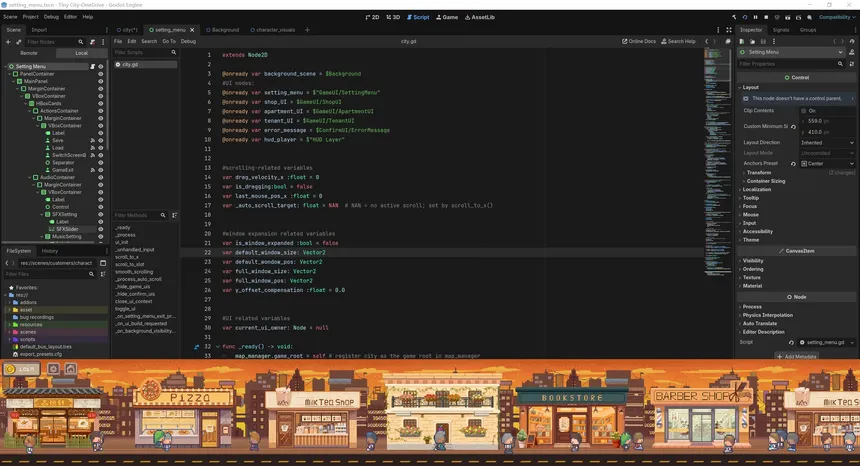Expand the Transform section

tap(759, 173)
